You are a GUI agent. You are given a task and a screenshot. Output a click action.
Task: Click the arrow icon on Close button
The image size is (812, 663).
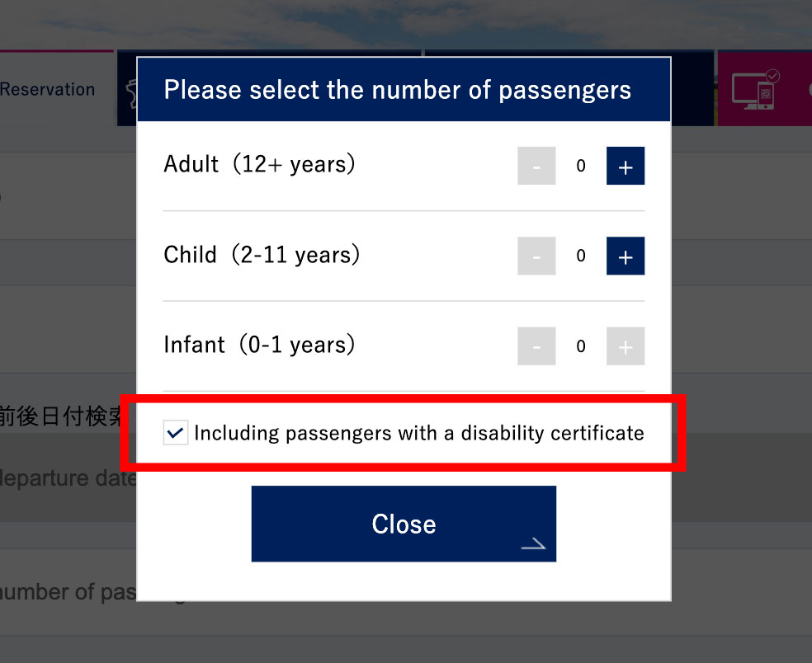tap(533, 543)
